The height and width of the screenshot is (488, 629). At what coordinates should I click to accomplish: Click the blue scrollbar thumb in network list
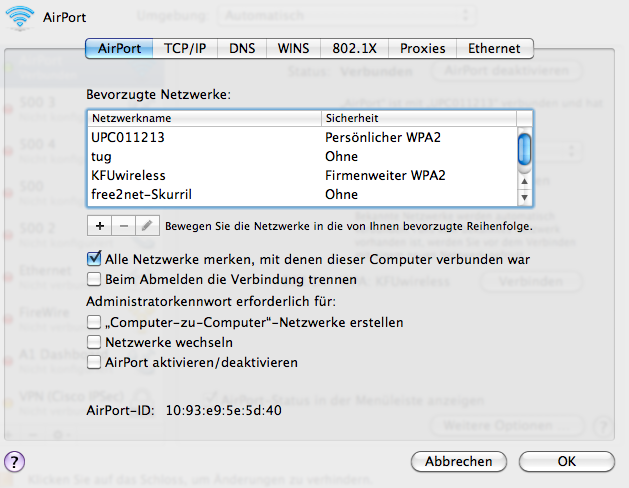[x=524, y=150]
